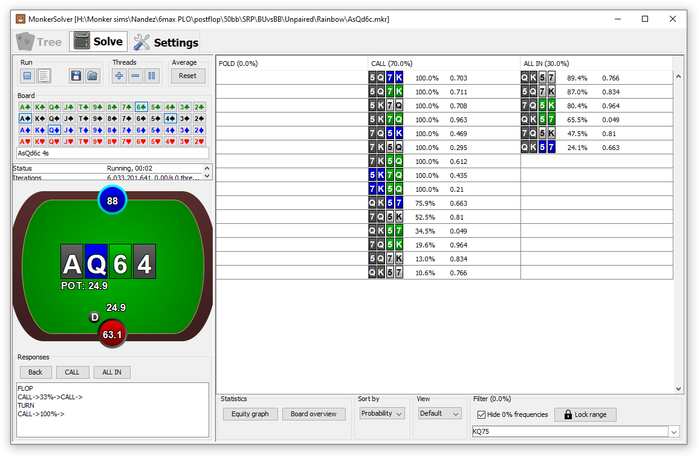Select the CALL row with EV 0.703

pyautogui.click(x=445, y=78)
